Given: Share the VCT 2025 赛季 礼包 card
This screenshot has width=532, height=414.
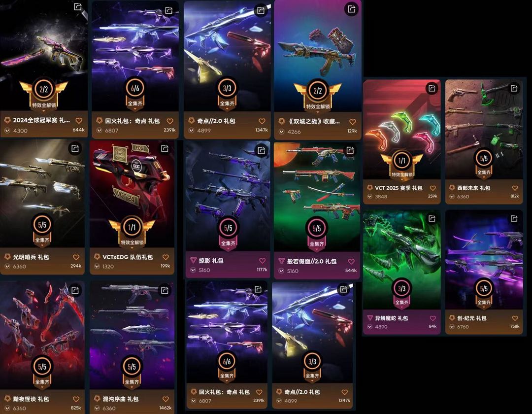Looking at the screenshot, I should 432,88.
